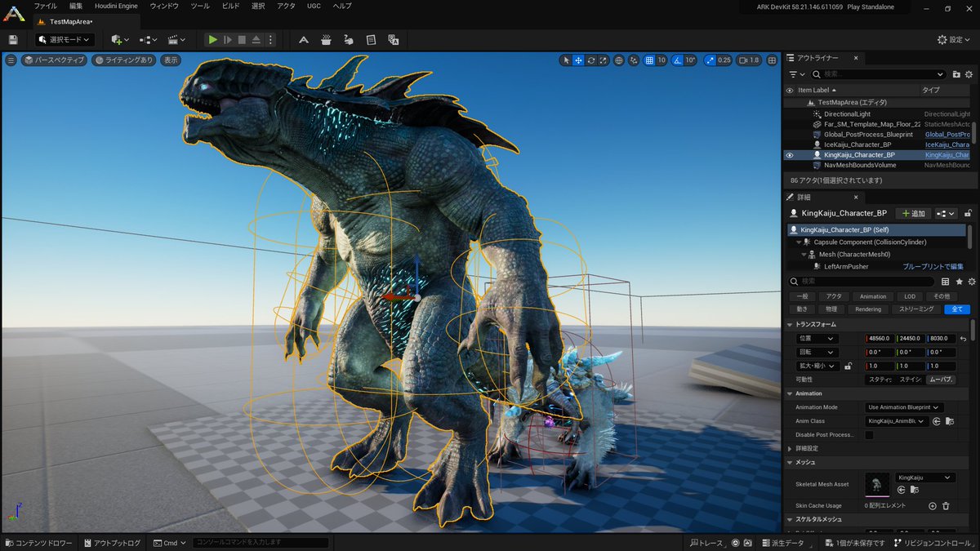Viewport: 980px width, 551px height.
Task: Select LeftArmPusher component
Action: tap(846, 267)
